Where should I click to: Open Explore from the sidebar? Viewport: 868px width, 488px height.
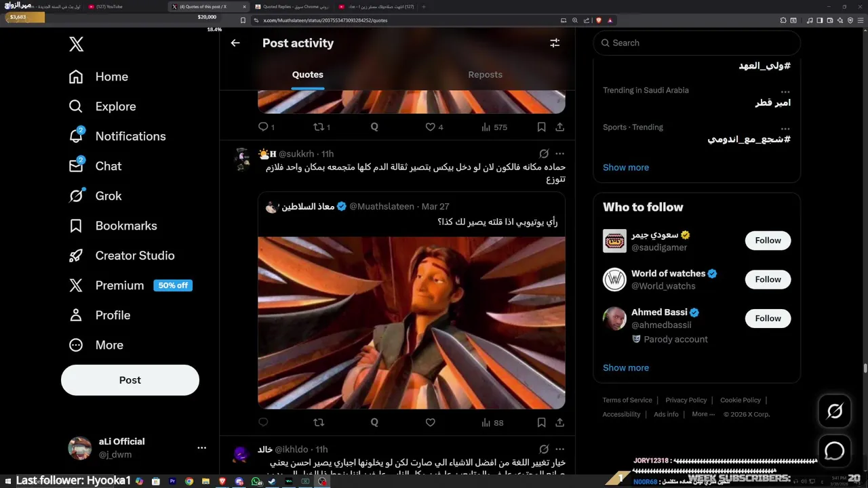click(x=102, y=106)
